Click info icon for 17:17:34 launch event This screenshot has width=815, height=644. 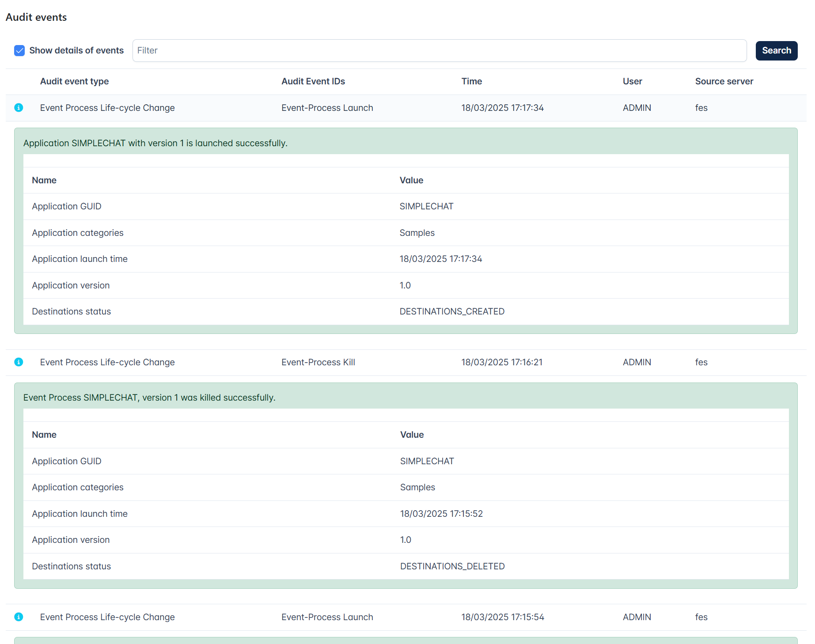19,108
